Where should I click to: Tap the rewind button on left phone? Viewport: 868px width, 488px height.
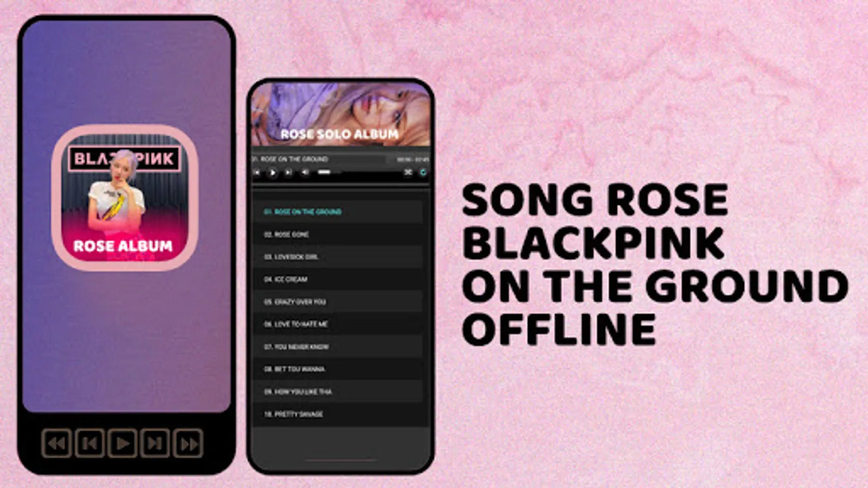coord(56,443)
